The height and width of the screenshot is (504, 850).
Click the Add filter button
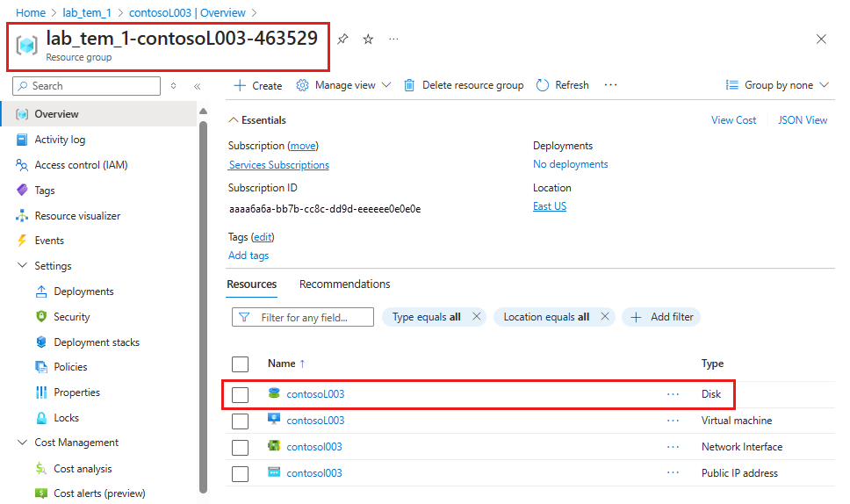click(x=661, y=317)
